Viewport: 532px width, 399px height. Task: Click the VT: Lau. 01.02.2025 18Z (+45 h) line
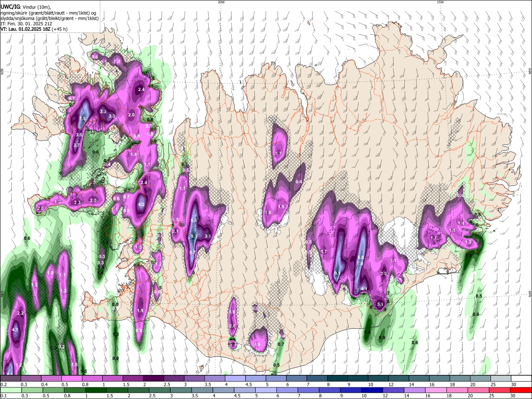coord(34,29)
